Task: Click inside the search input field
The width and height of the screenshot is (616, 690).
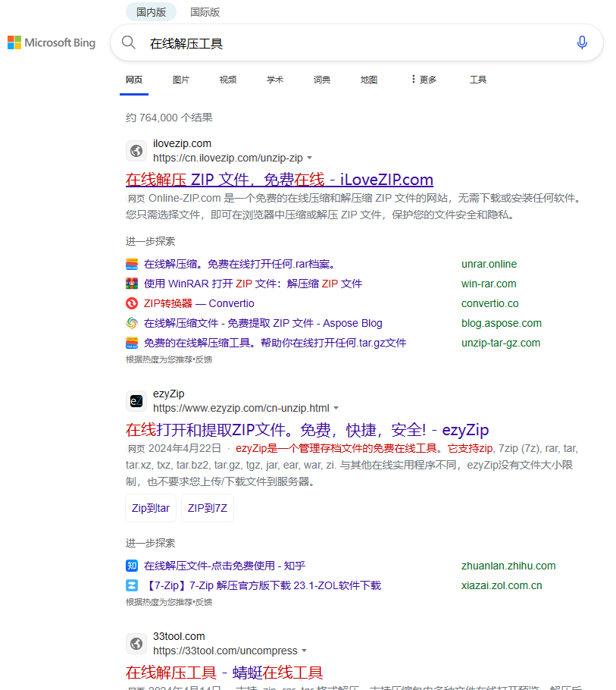Action: coord(303,42)
